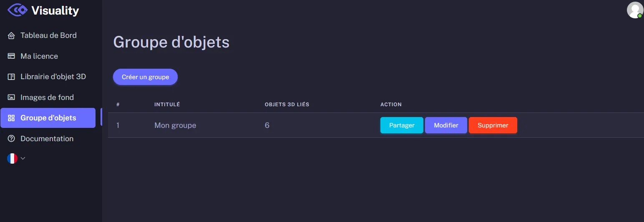Click Partager for Mon groupe

(x=402, y=125)
